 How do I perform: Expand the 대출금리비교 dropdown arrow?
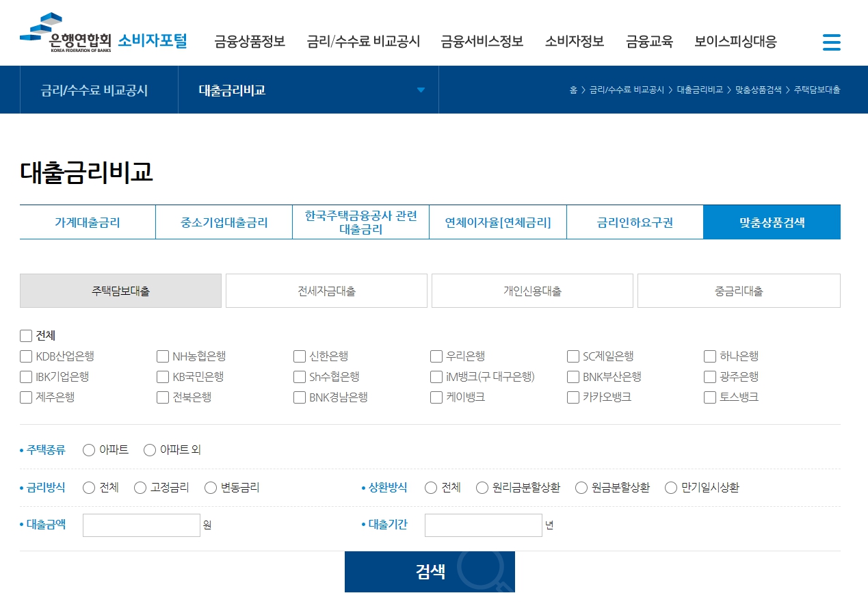[x=421, y=90]
